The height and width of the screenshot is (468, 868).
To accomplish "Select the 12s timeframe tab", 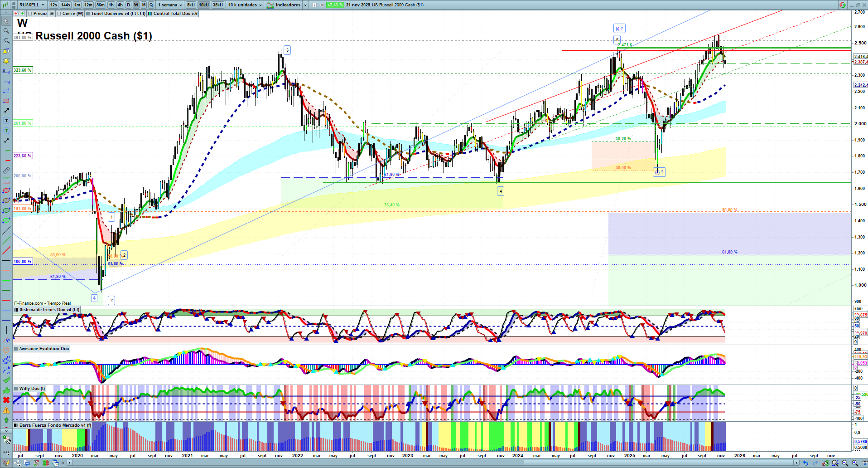I will (x=53, y=5).
